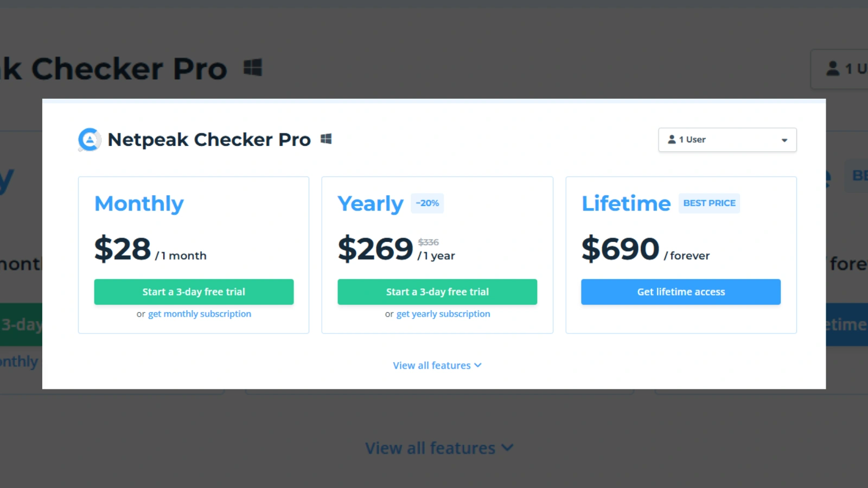The width and height of the screenshot is (868, 488).
Task: Expand the large chevron below the dialog
Action: 507,448
